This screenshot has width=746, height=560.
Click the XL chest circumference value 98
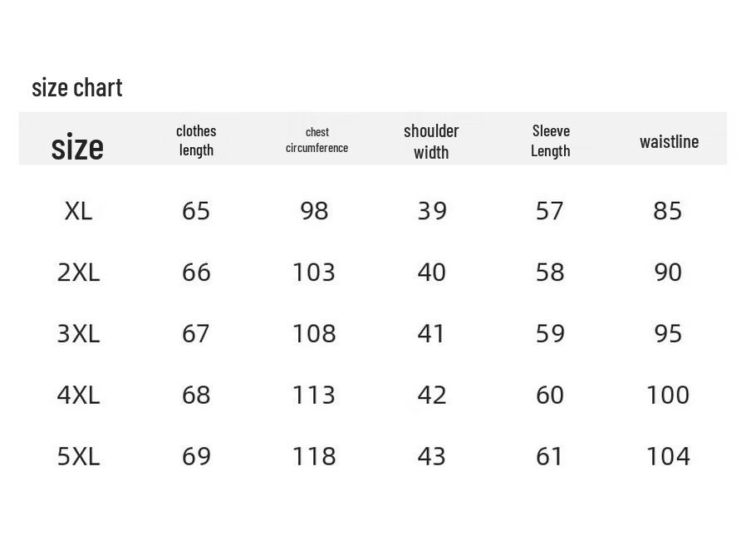[314, 211]
